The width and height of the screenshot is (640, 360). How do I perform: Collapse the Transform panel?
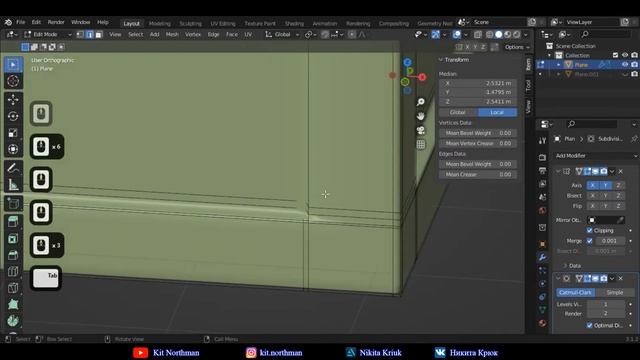[441, 60]
